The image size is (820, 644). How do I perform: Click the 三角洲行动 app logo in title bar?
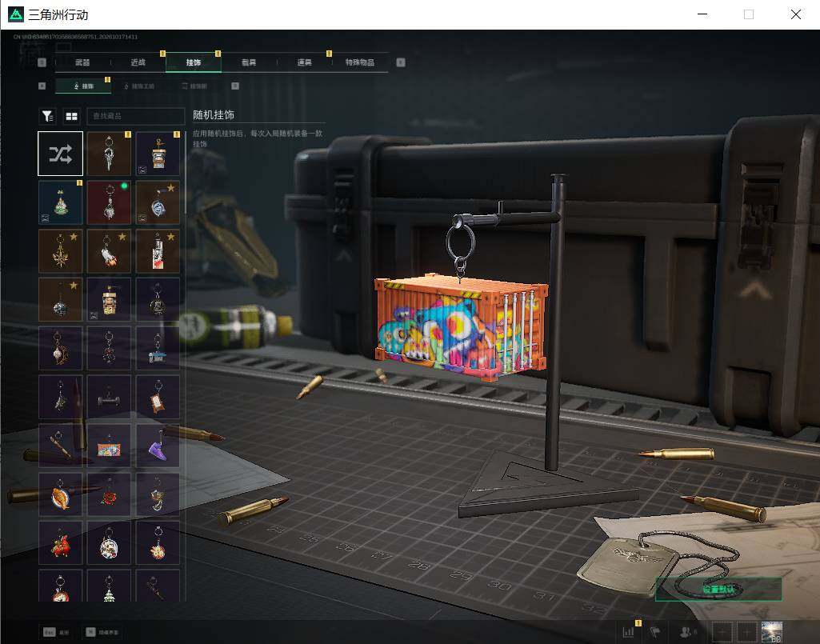click(16, 14)
